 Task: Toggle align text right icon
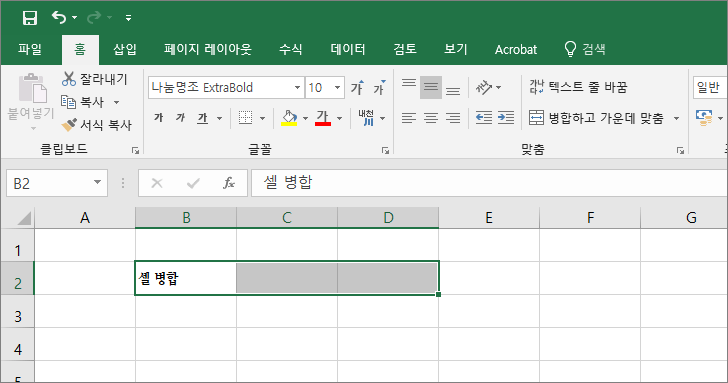(453, 118)
